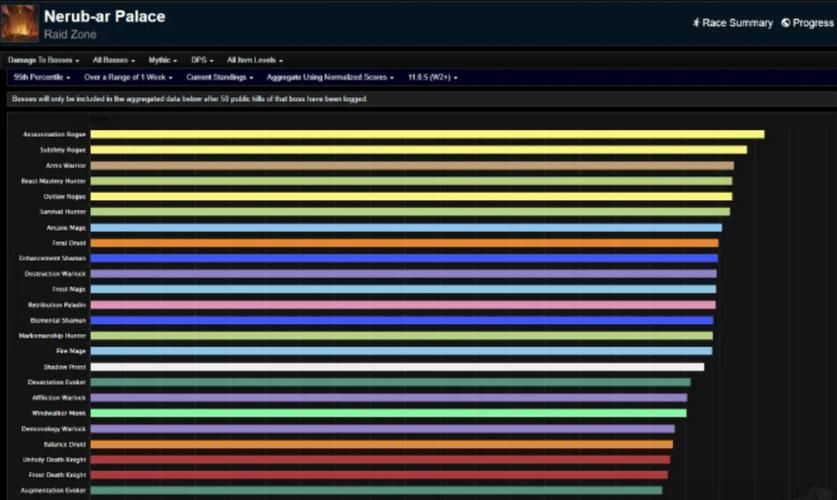Viewport: 837px width, 500px height.
Task: Click the Enhancement Shaman blue bar
Action: [x=404, y=258]
